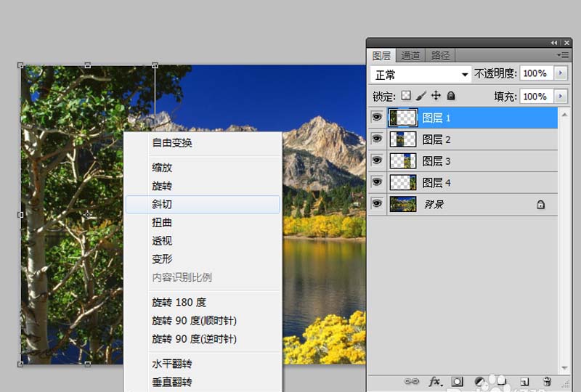The image size is (581, 392).
Task: Hide 图层 3 using its eye icon
Action: (377, 160)
